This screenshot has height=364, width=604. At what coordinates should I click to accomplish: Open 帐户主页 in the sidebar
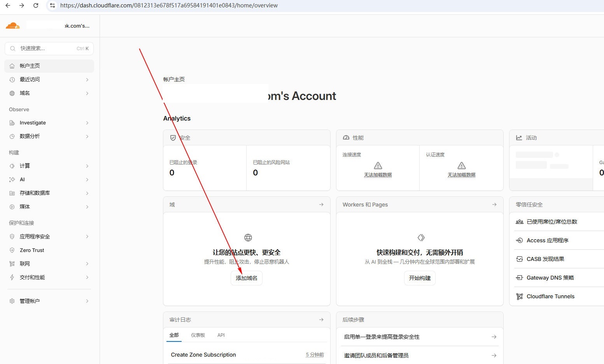click(x=49, y=66)
